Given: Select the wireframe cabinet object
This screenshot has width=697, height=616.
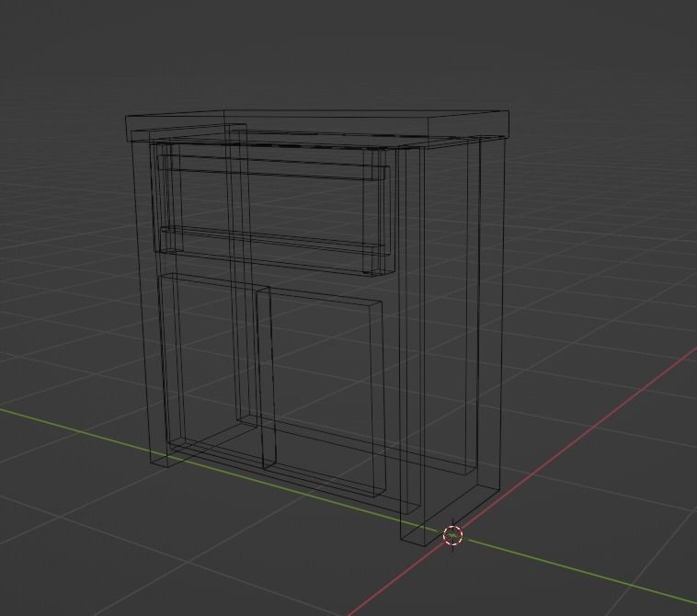Looking at the screenshot, I should click(317, 328).
